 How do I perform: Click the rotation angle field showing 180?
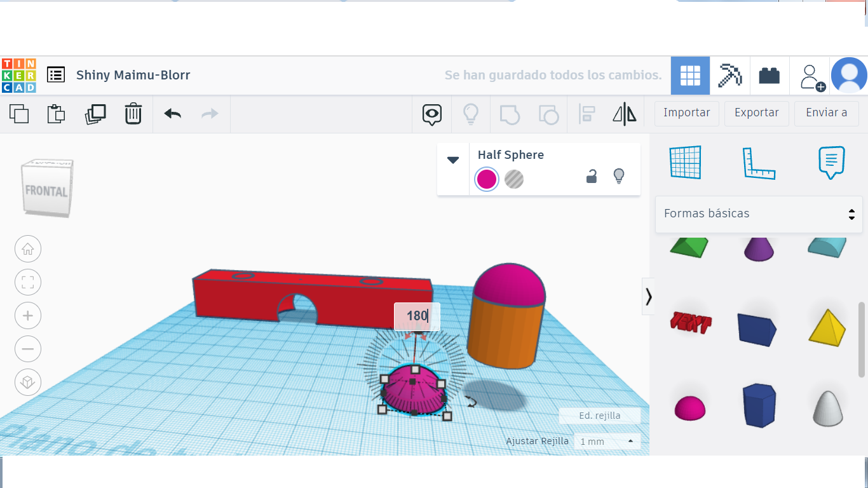[417, 316]
